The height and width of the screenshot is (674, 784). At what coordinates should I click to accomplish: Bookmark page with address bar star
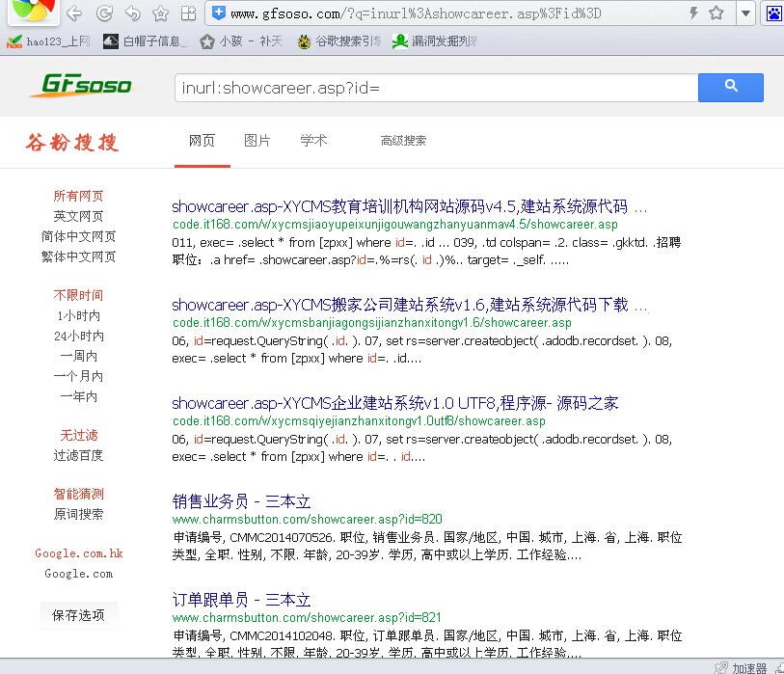click(716, 13)
